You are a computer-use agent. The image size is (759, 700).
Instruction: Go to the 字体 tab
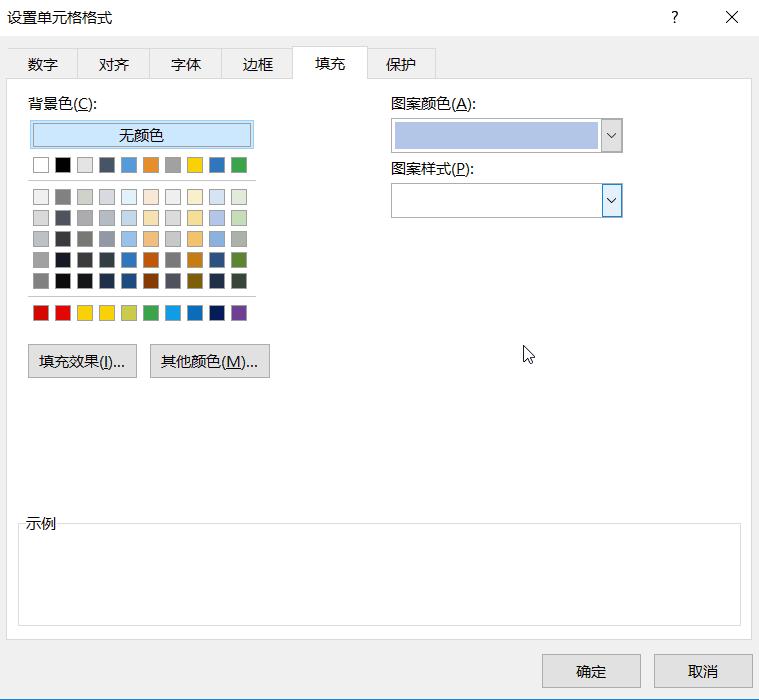tap(186, 64)
